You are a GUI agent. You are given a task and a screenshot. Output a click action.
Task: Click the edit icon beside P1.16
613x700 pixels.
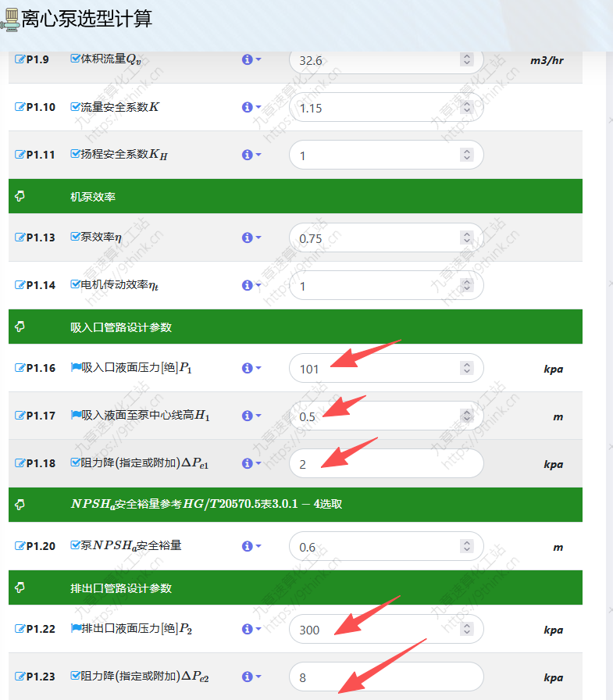point(20,368)
